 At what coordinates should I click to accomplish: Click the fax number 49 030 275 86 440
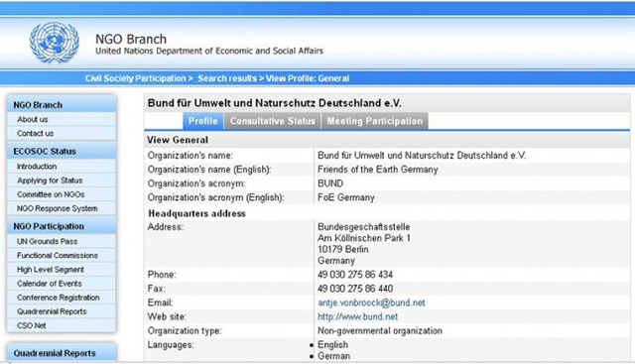point(355,289)
